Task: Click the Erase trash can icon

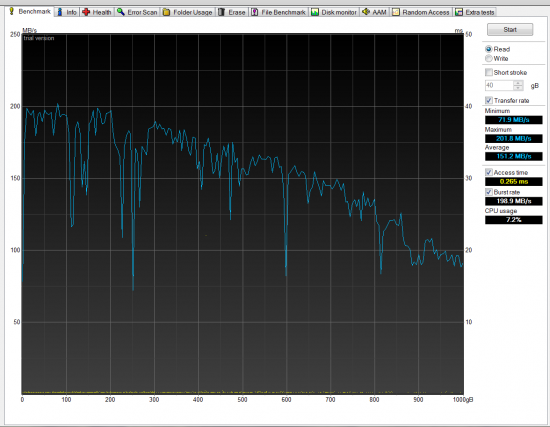Action: [221, 12]
